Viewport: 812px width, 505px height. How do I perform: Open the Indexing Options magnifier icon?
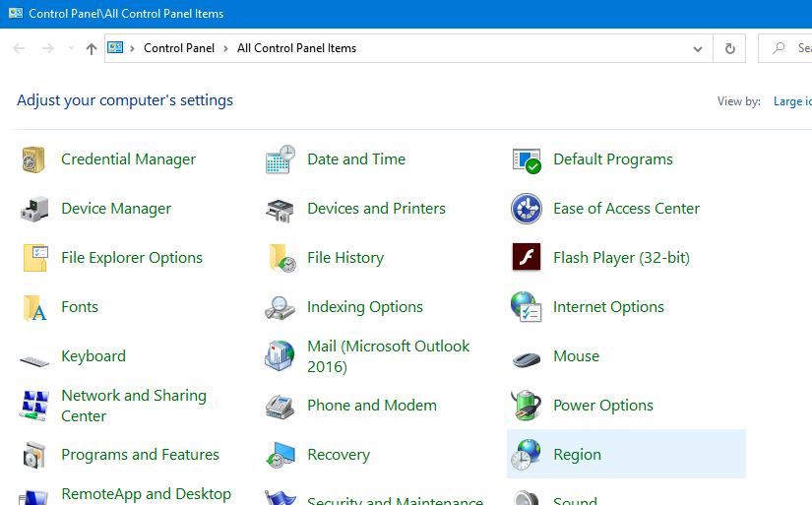click(281, 307)
